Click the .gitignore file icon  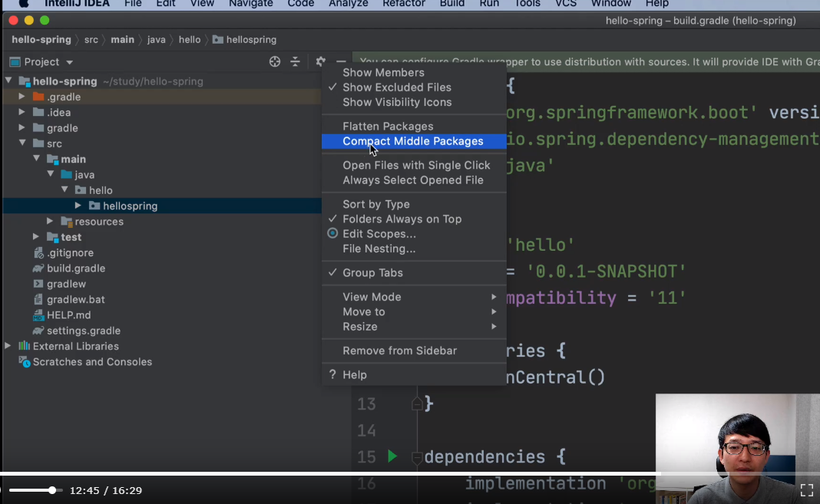click(38, 253)
